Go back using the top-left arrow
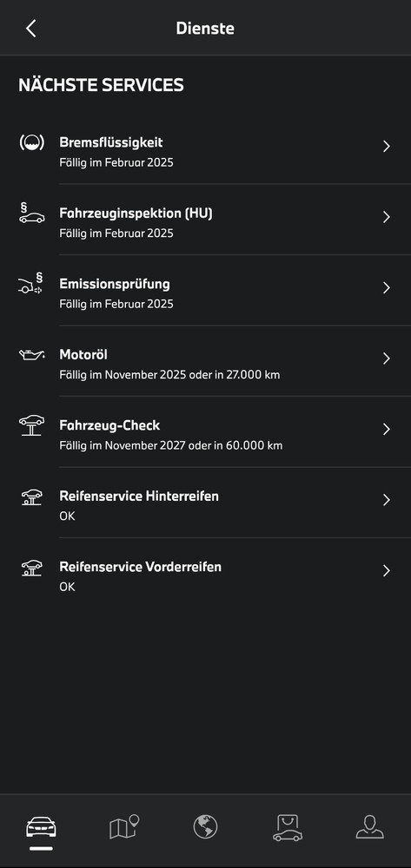 click(x=31, y=29)
